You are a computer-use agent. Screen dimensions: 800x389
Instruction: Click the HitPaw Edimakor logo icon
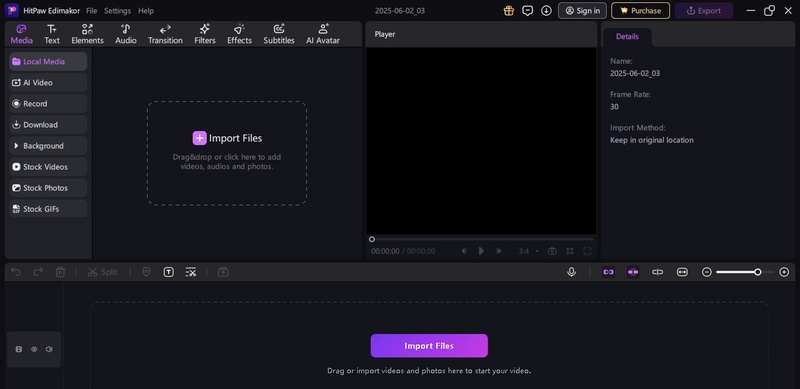[12, 10]
